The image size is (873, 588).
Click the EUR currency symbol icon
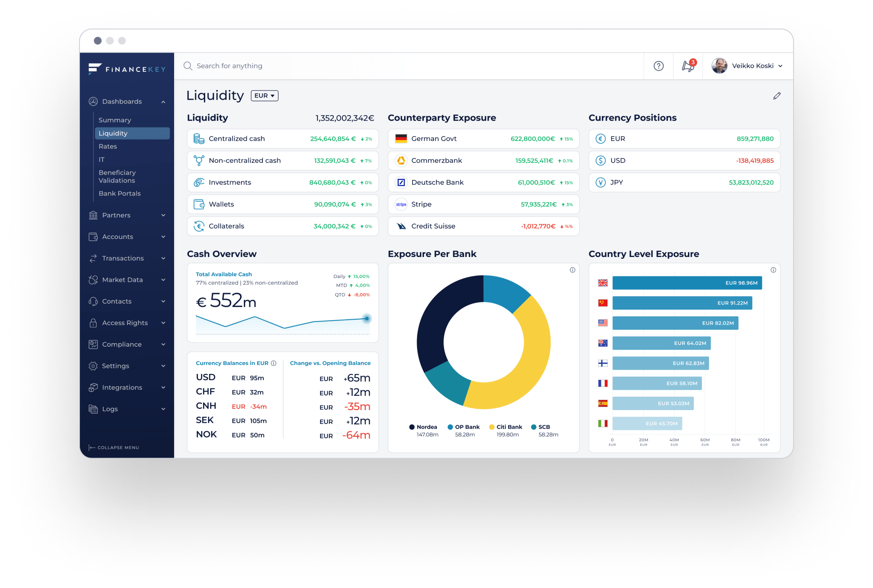click(x=601, y=139)
